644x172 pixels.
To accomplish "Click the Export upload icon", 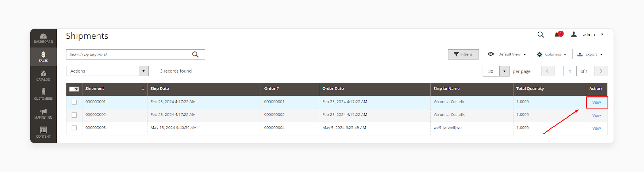I will 579,54.
